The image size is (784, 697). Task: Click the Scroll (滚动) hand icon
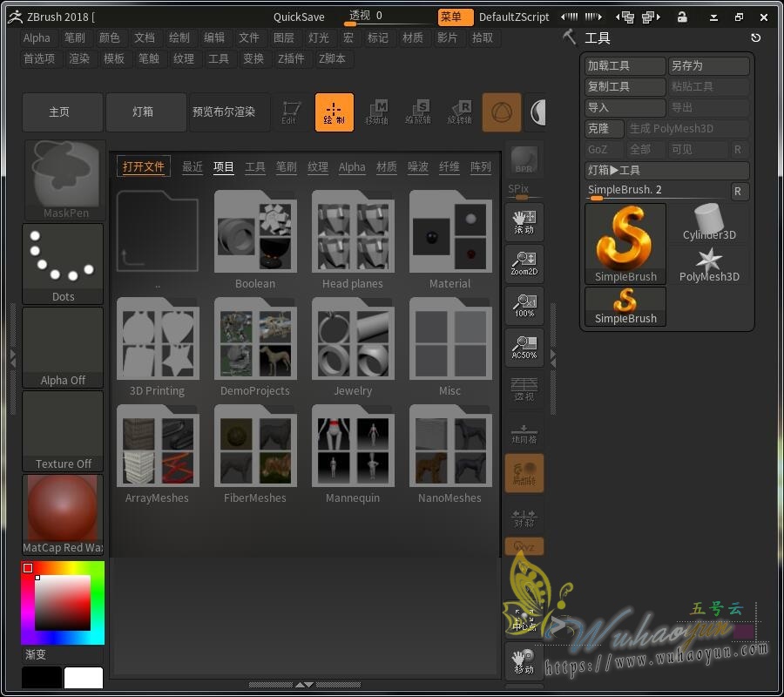pos(524,222)
